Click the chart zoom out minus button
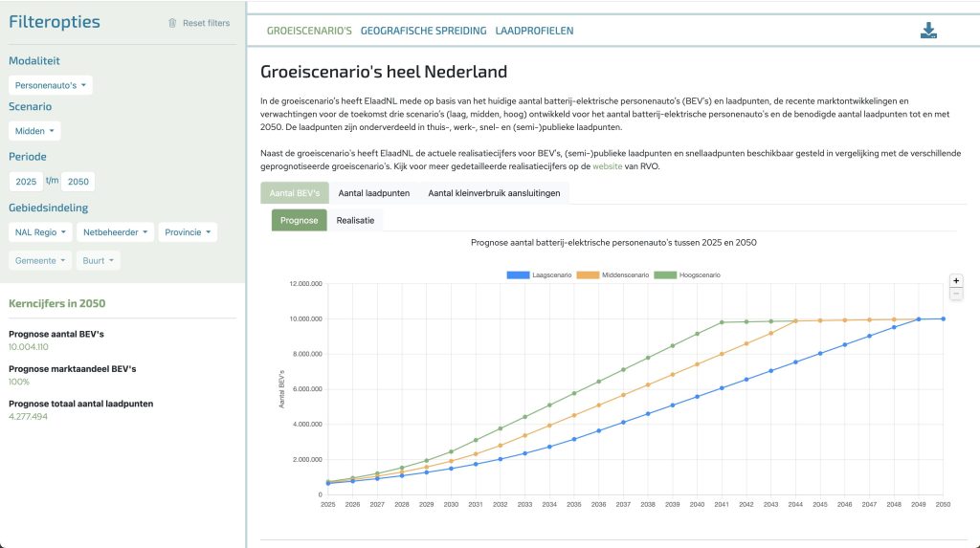 tap(955, 295)
